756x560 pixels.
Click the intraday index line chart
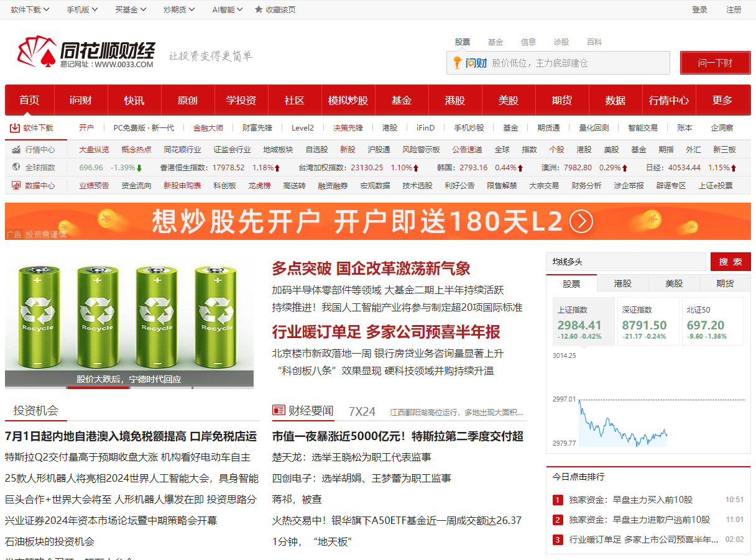point(648,401)
